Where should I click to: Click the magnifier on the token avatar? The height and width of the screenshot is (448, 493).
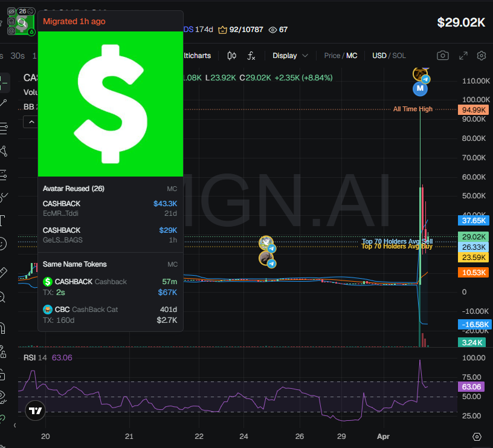click(22, 22)
